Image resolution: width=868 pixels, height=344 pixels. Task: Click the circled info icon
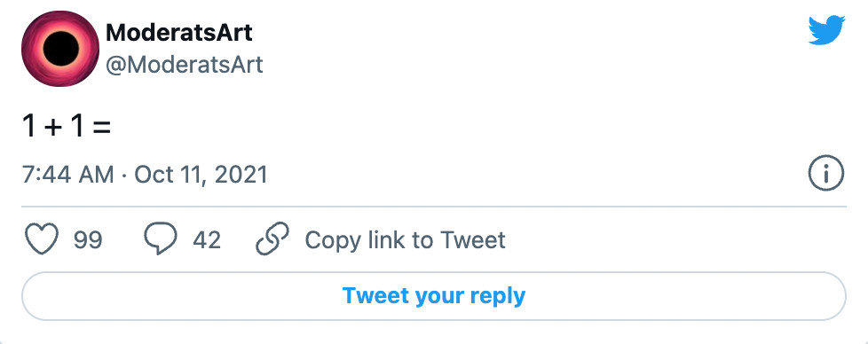click(826, 173)
